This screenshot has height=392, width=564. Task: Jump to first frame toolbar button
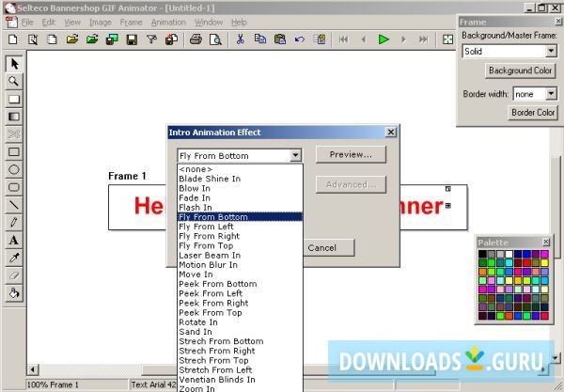point(343,39)
